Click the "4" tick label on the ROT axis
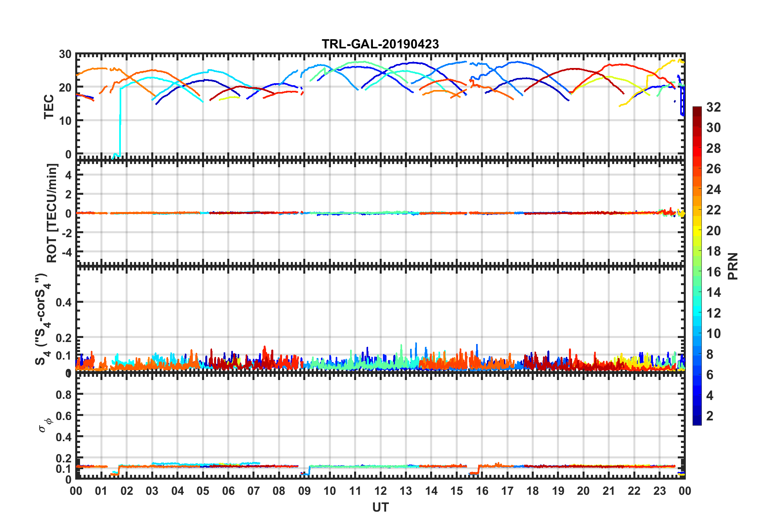The width and height of the screenshot is (761, 532). (x=69, y=174)
